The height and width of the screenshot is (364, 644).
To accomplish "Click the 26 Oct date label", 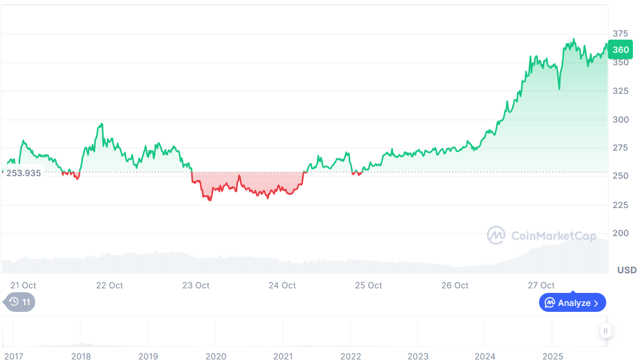I will point(455,285).
